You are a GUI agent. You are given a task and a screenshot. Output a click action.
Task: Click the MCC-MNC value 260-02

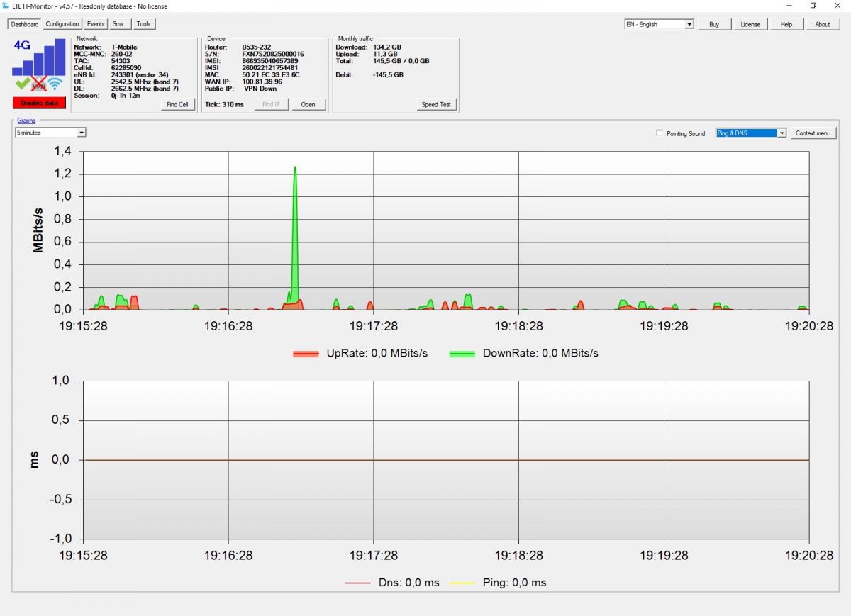pos(122,54)
